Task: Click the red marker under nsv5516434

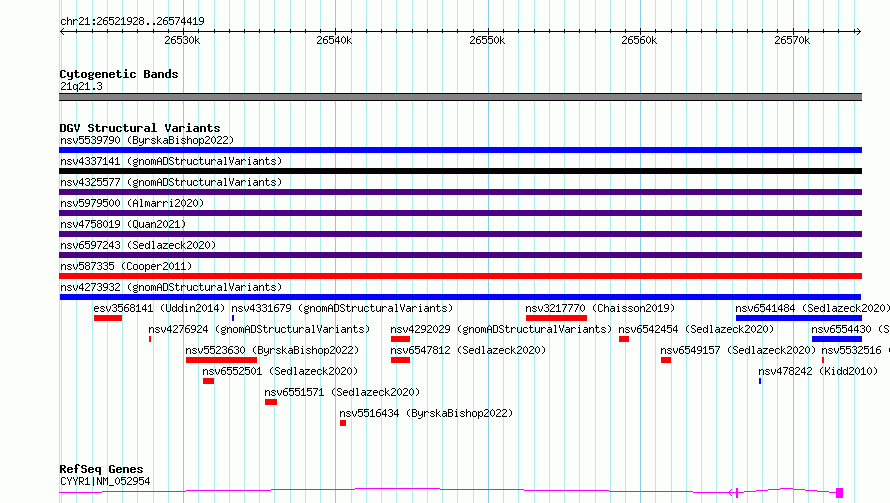Action: click(343, 423)
